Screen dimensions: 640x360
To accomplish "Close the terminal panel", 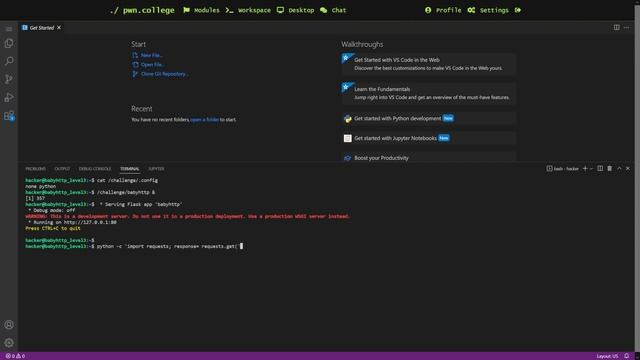I will 628,169.
